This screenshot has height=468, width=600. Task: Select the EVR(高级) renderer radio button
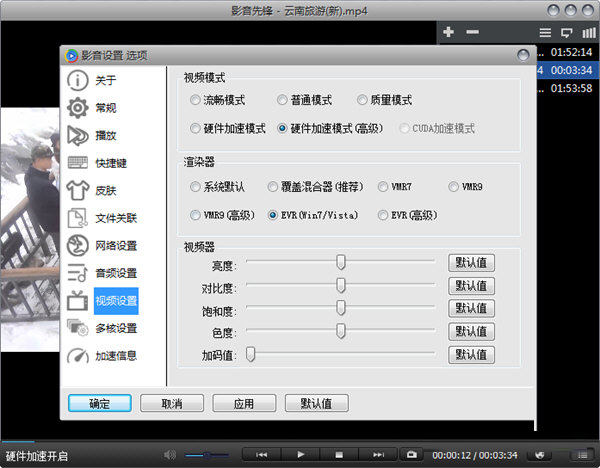pyautogui.click(x=385, y=215)
